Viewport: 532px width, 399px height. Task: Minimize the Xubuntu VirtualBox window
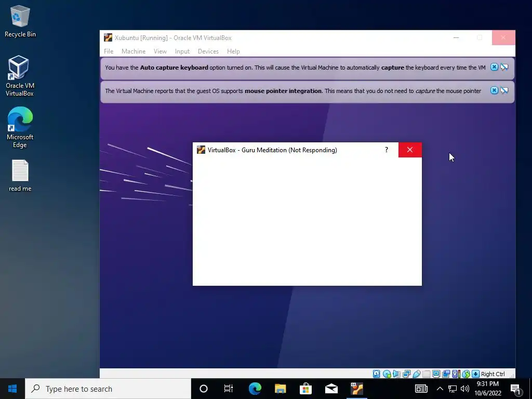[x=456, y=37]
